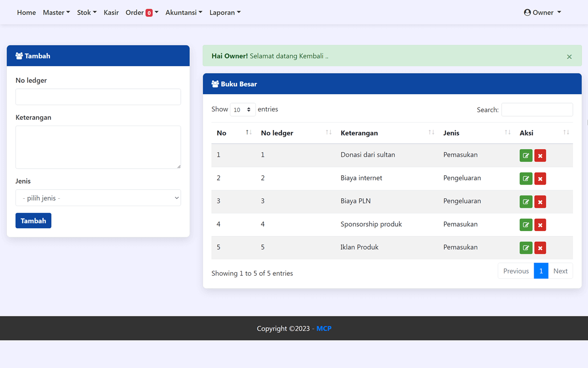Open the Laporan menu
The height and width of the screenshot is (368, 588).
click(x=225, y=12)
